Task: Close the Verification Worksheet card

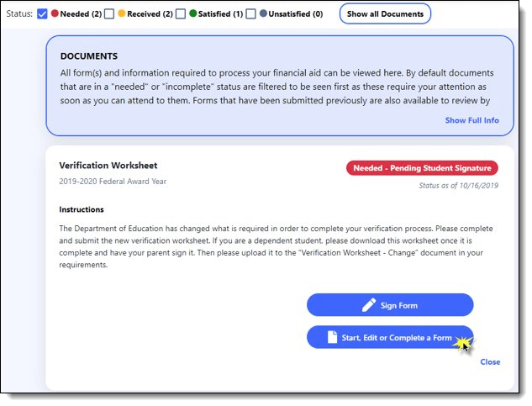Action: click(490, 361)
